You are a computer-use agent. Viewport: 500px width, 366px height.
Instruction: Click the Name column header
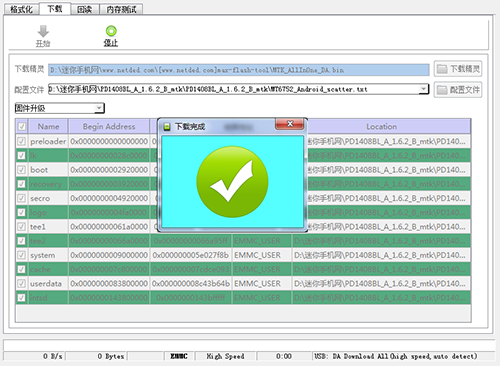tap(48, 127)
